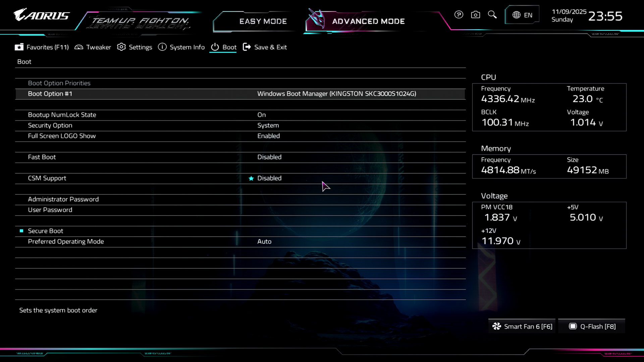This screenshot has width=644, height=362.
Task: Click the screenshot camera icon
Action: pyautogui.click(x=475, y=15)
